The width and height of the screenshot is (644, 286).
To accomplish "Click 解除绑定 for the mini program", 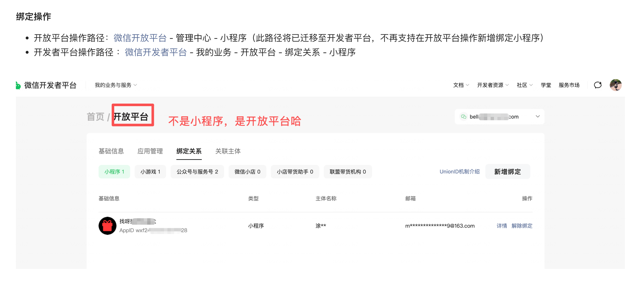I will click(x=522, y=226).
